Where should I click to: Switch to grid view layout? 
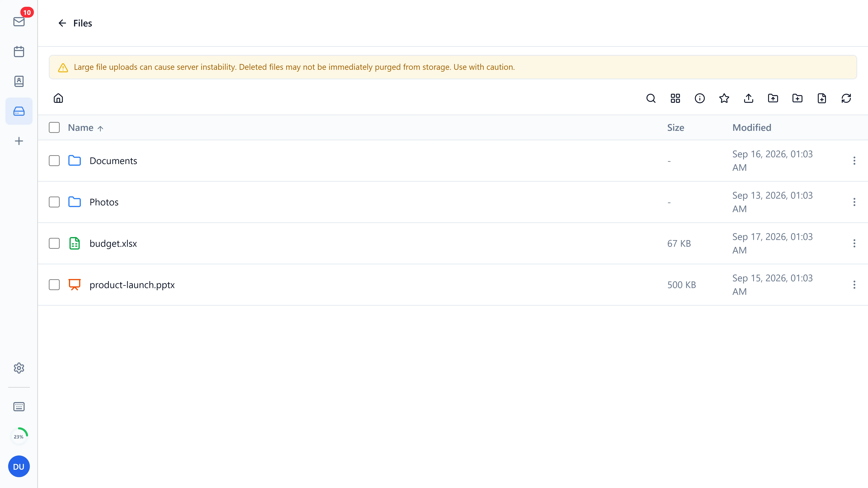(675, 98)
